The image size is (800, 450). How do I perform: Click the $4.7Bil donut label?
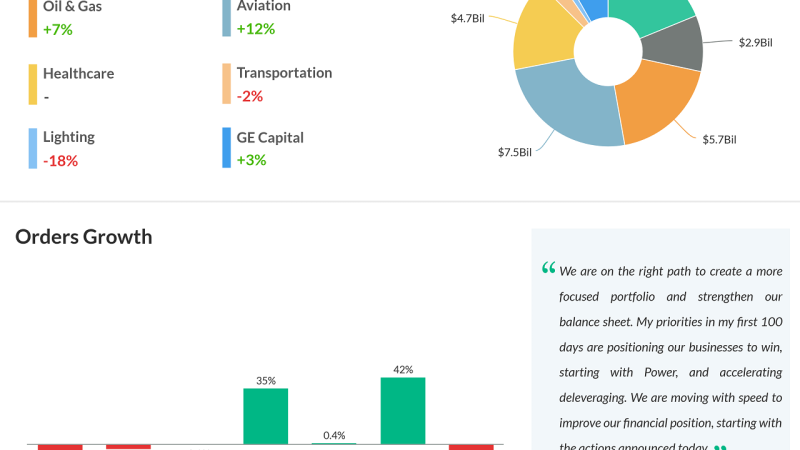click(467, 18)
